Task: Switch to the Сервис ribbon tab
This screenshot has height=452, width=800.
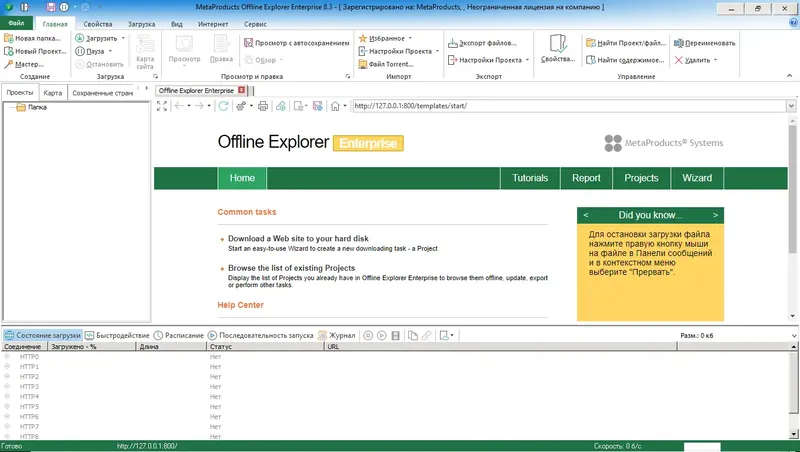Action: [255, 24]
